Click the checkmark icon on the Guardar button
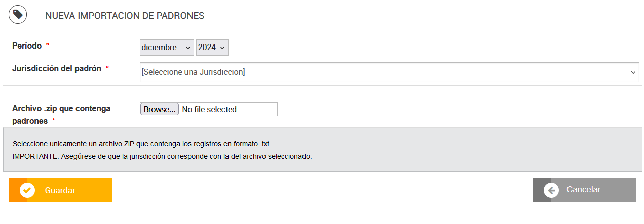The image size is (644, 224). pyautogui.click(x=27, y=190)
